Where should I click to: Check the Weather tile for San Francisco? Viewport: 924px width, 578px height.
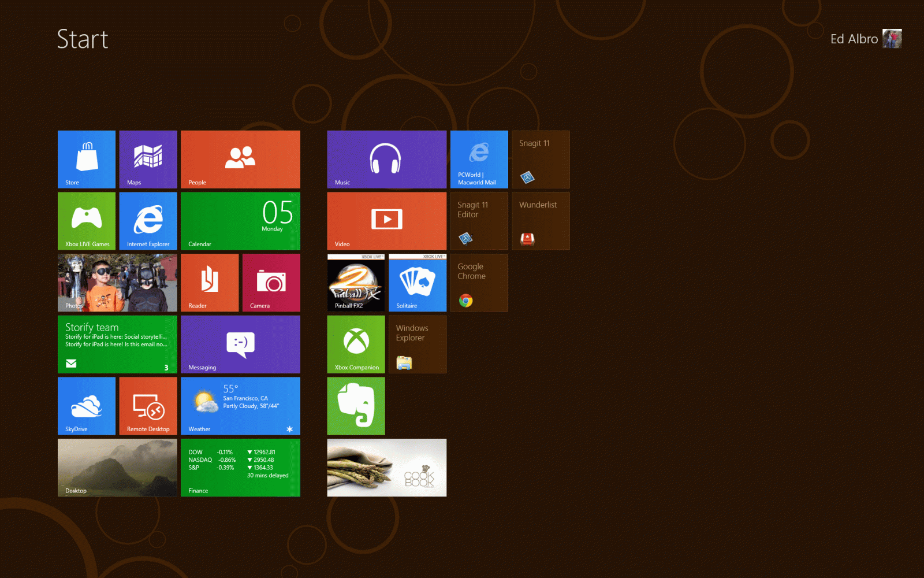coord(240,406)
